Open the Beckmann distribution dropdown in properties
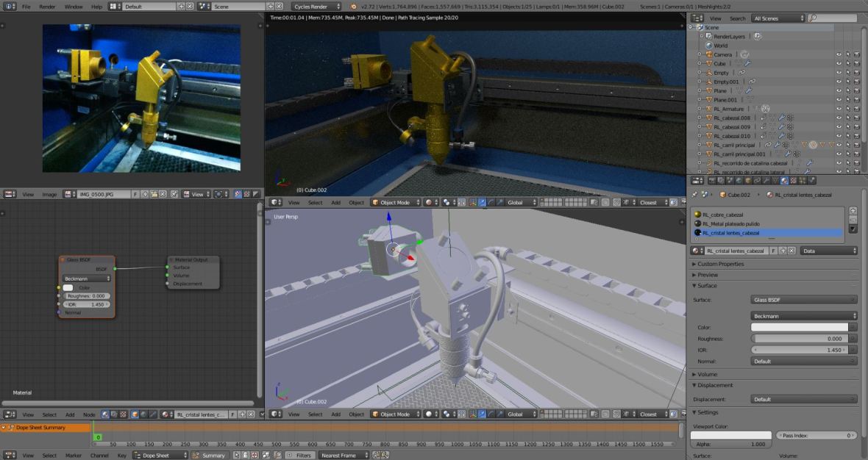Image resolution: width=868 pixels, height=460 pixels. pyautogui.click(x=803, y=316)
